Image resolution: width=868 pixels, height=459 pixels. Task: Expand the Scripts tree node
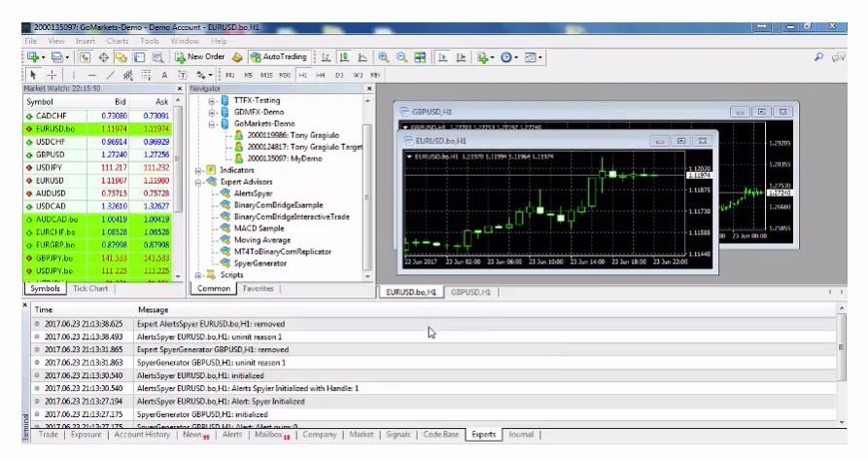pos(198,275)
